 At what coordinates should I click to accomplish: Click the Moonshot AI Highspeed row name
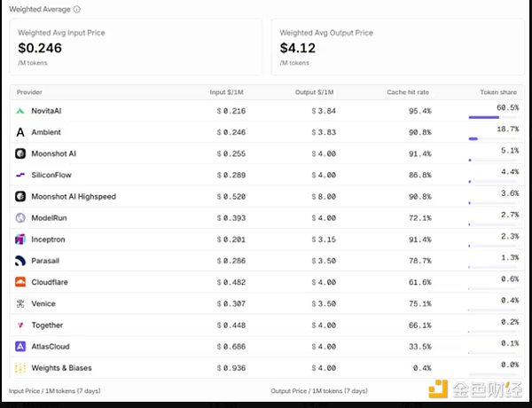(x=74, y=197)
